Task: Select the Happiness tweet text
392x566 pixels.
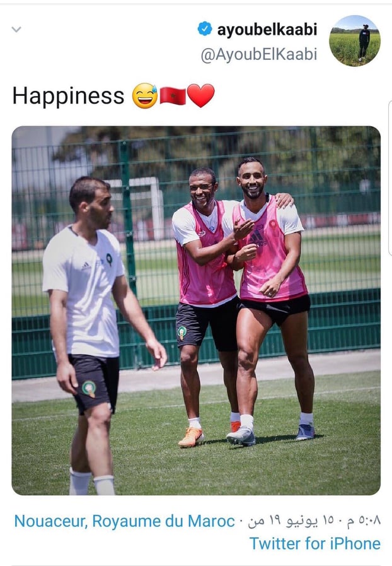Action: pyautogui.click(x=68, y=96)
